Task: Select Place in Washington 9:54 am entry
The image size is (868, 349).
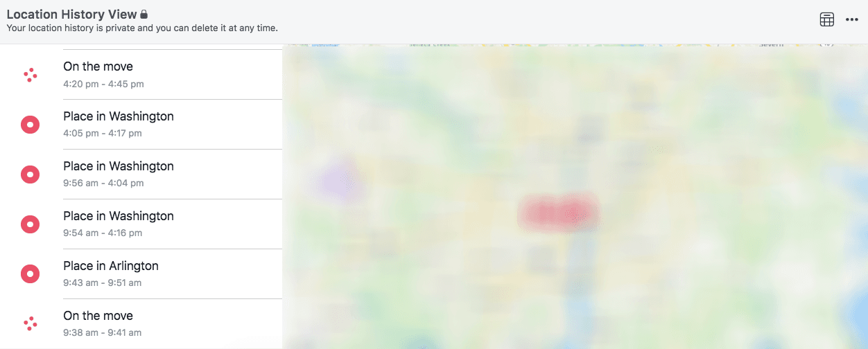Action: click(x=141, y=224)
